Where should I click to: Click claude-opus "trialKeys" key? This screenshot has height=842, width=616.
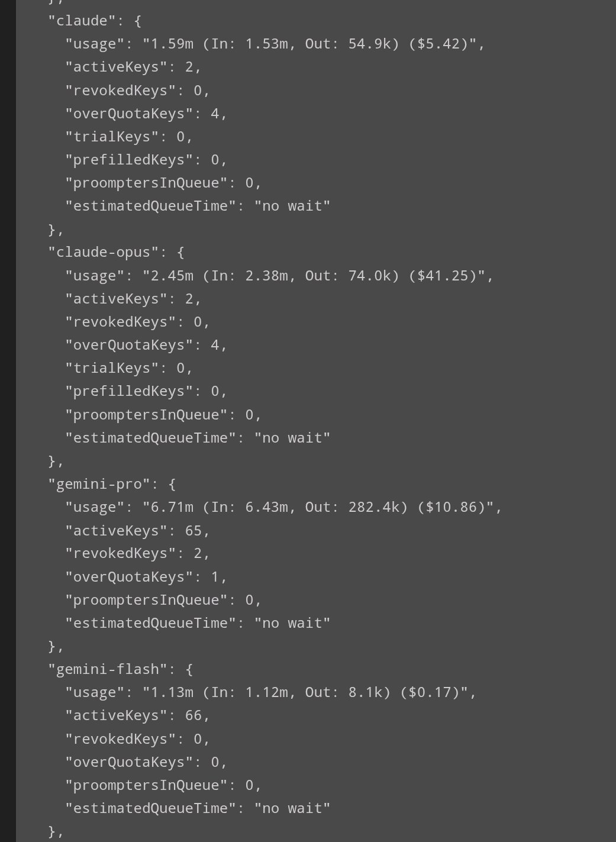point(116,368)
